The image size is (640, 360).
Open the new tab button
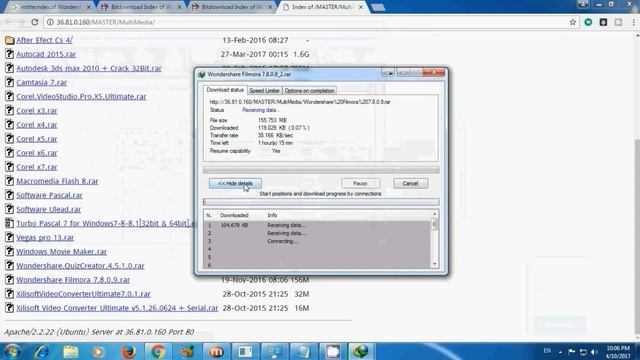click(x=378, y=7)
